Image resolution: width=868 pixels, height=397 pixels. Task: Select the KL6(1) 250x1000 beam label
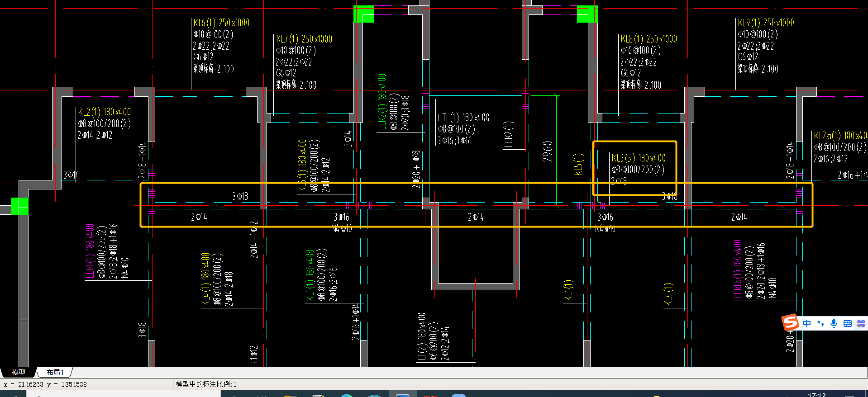[221, 23]
